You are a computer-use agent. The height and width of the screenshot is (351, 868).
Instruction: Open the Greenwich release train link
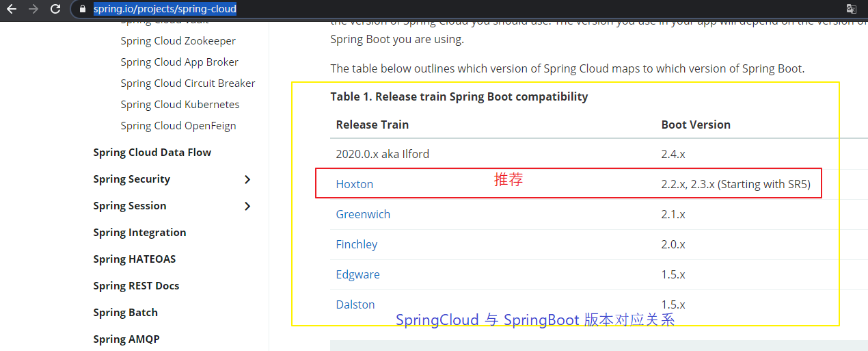pos(363,214)
